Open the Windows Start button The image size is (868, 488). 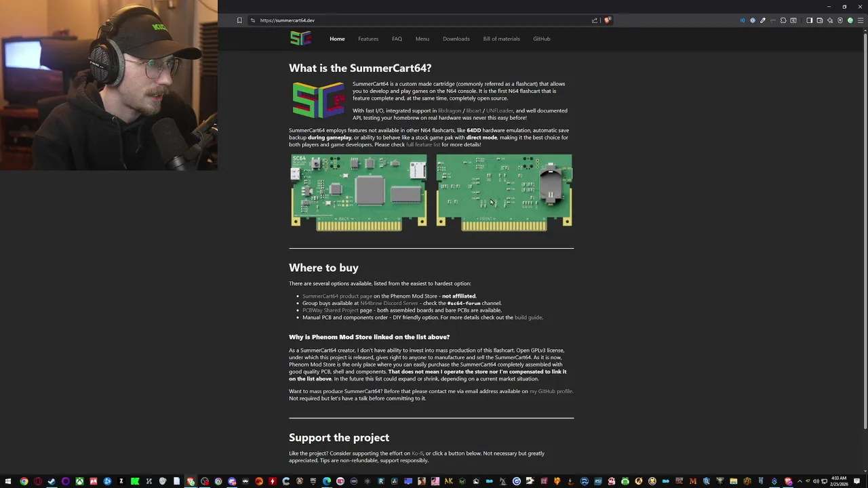pos(7,481)
